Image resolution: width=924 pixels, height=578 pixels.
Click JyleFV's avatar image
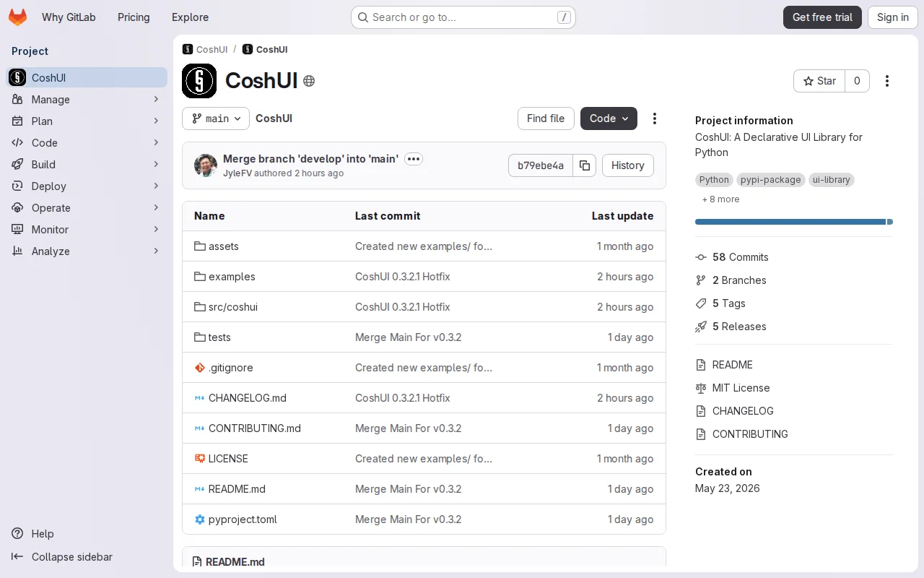point(206,165)
